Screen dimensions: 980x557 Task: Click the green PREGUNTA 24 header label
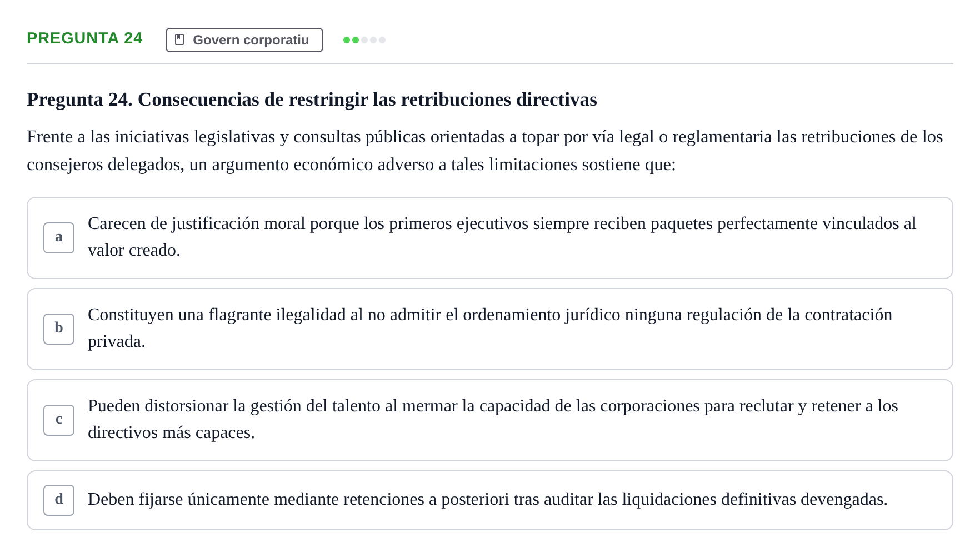coord(84,38)
